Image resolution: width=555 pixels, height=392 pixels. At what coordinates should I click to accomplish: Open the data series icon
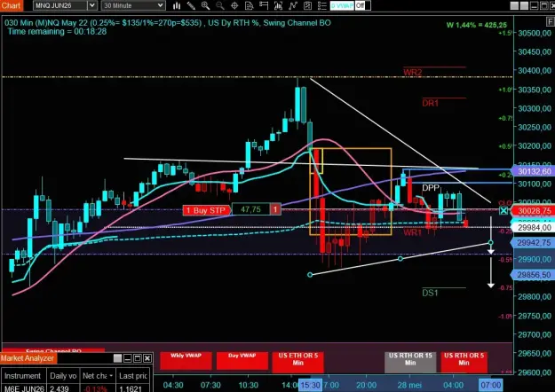click(x=278, y=5)
